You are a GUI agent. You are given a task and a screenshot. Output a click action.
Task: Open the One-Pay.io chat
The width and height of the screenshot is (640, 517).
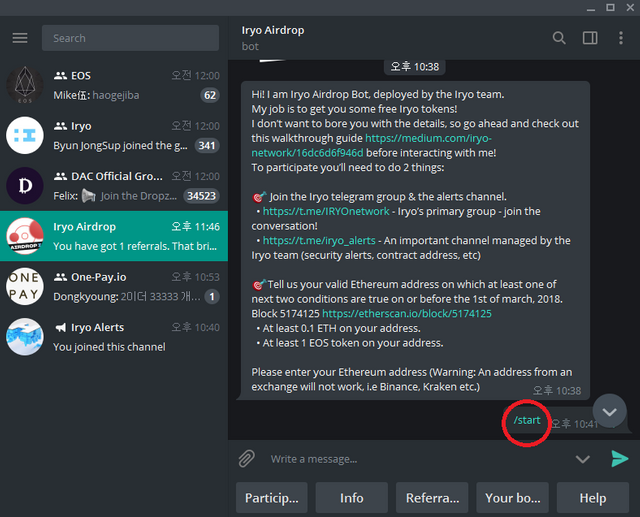[x=114, y=286]
